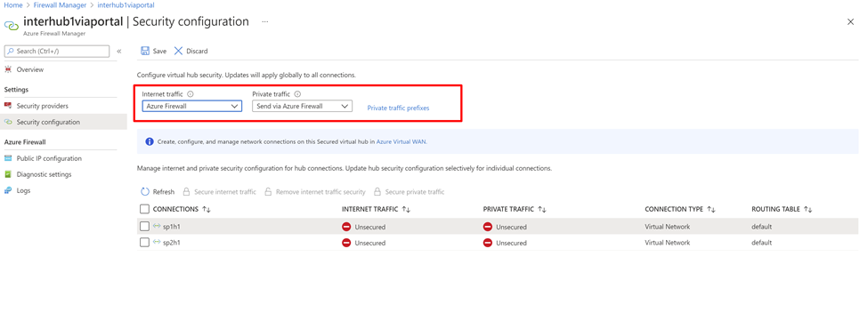Click the Refresh circular arrow icon

tap(145, 192)
